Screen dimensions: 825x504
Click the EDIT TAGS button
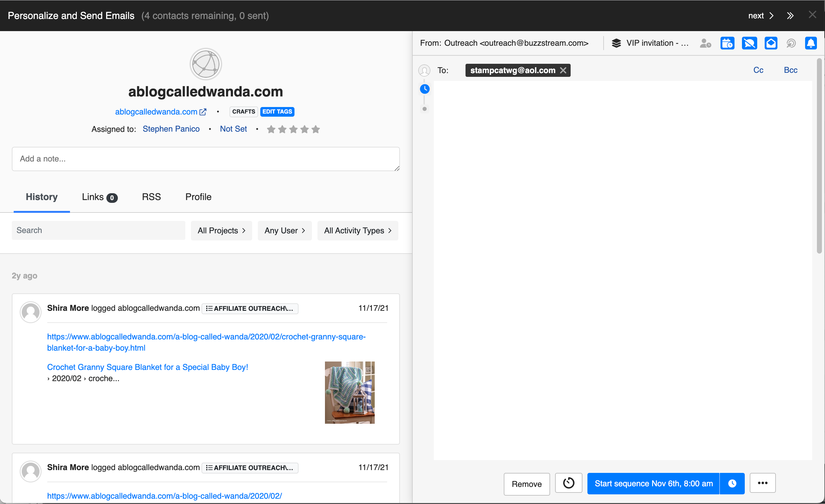point(277,111)
